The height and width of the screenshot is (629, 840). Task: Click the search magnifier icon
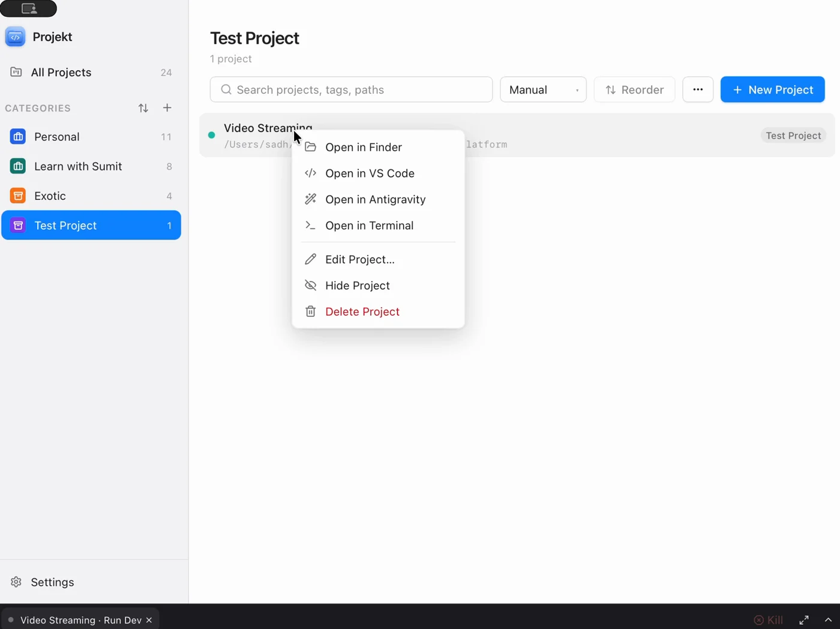pyautogui.click(x=226, y=89)
